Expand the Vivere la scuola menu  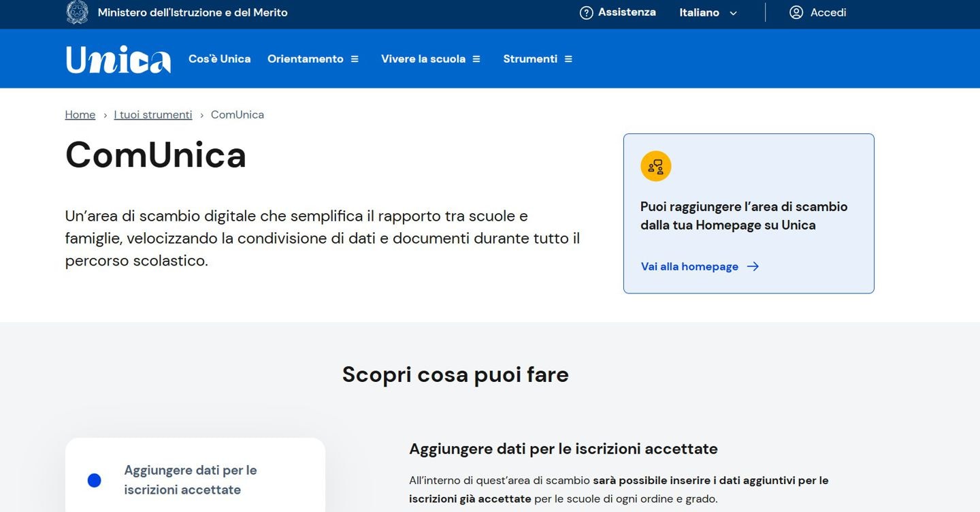(x=431, y=59)
